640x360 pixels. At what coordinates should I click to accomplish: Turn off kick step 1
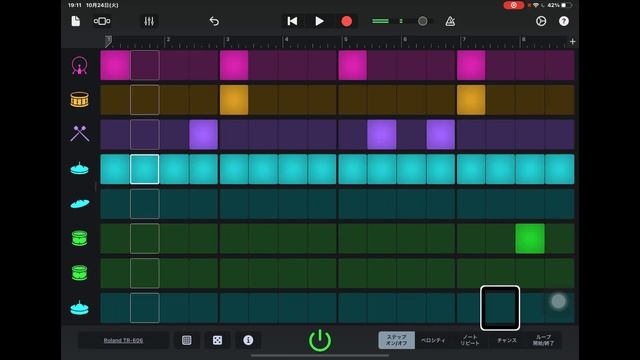(115, 65)
